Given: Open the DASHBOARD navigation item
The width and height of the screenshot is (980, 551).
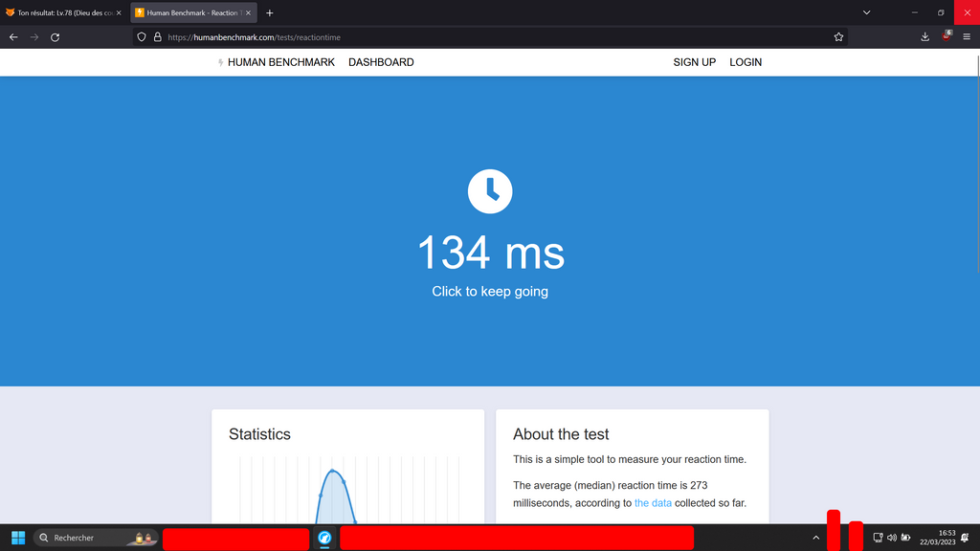Looking at the screenshot, I should (x=381, y=62).
